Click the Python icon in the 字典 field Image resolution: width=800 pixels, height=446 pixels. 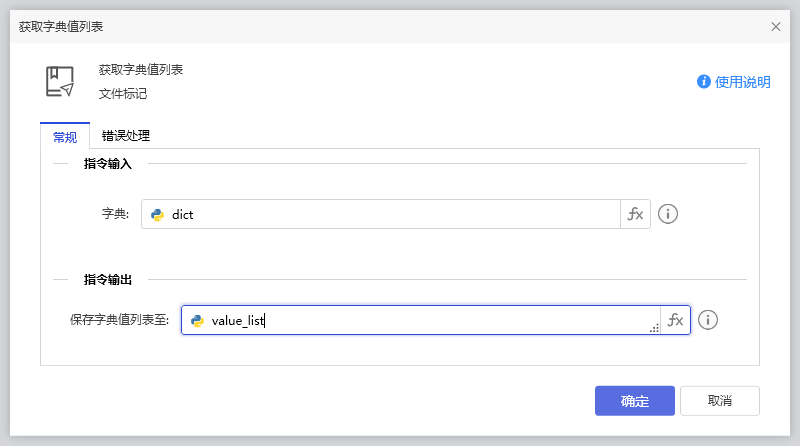(157, 214)
